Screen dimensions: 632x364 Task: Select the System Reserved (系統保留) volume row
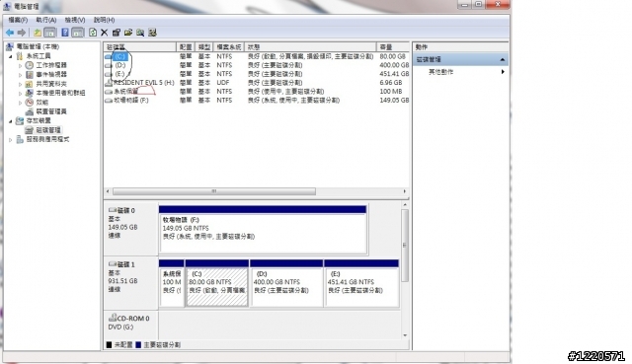click(257, 92)
